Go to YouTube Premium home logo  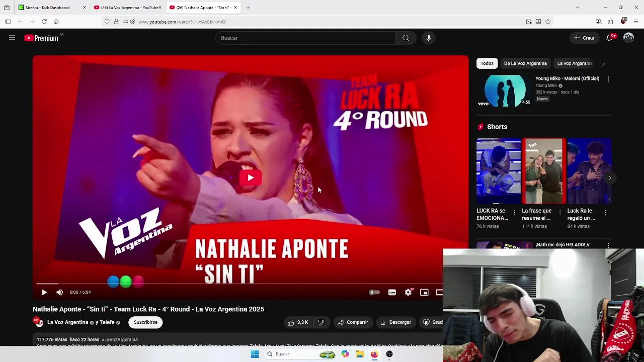pyautogui.click(x=41, y=38)
